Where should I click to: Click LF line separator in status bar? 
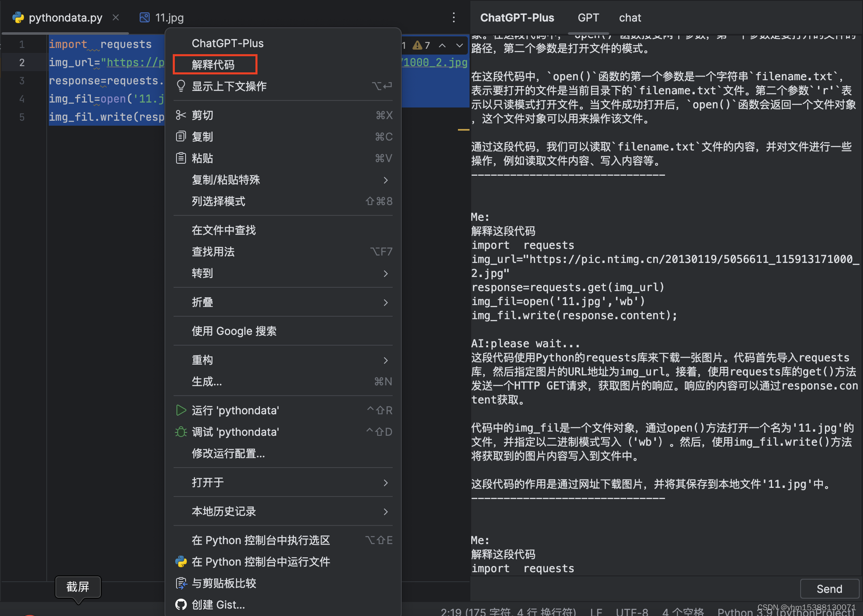pos(596,611)
